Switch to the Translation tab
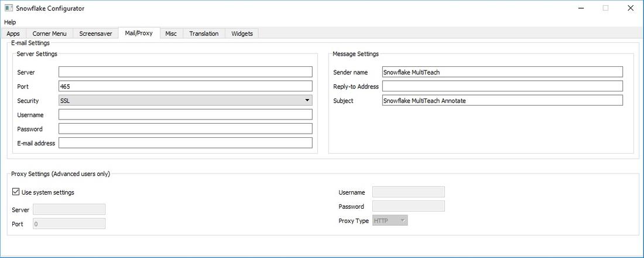644x258 pixels. click(204, 33)
